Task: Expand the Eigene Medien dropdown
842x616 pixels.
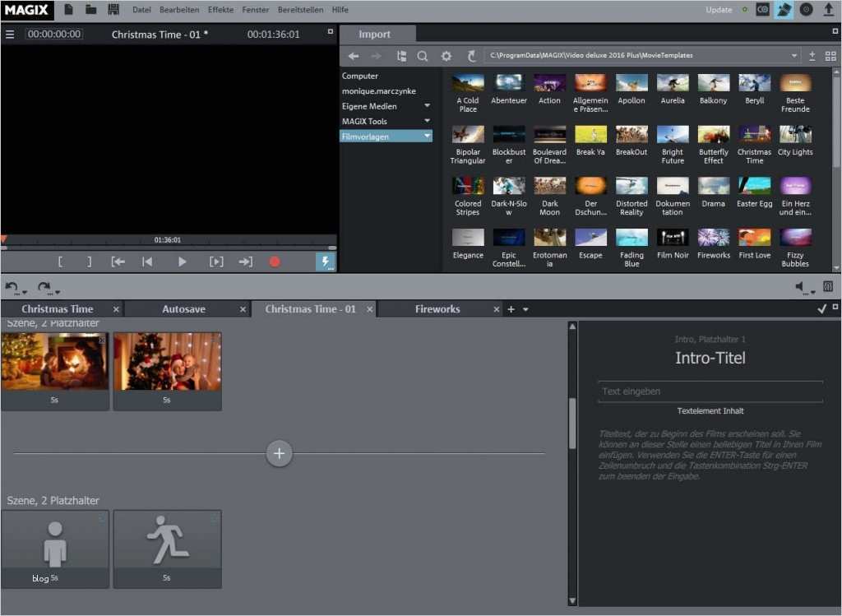Action: coord(427,106)
